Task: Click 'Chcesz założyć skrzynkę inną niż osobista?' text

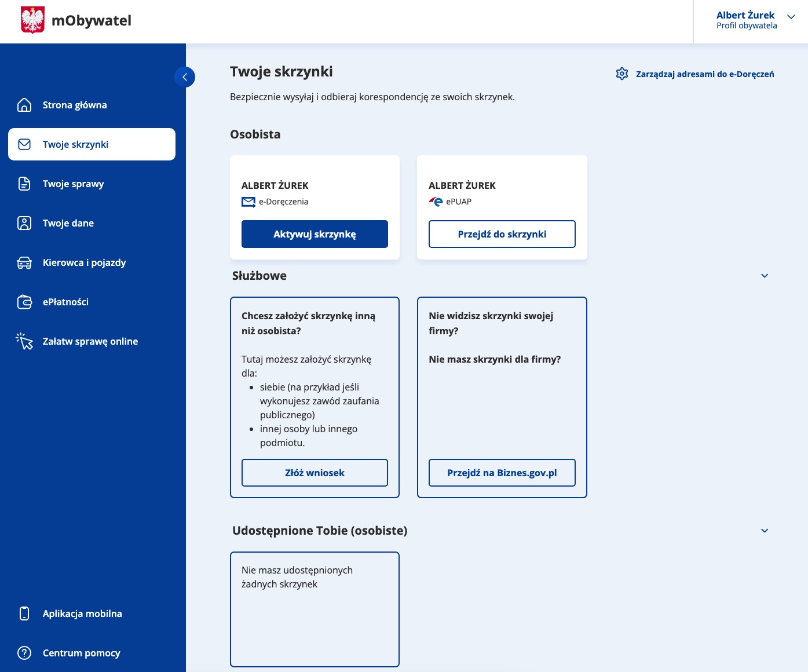Action: pyautogui.click(x=308, y=323)
